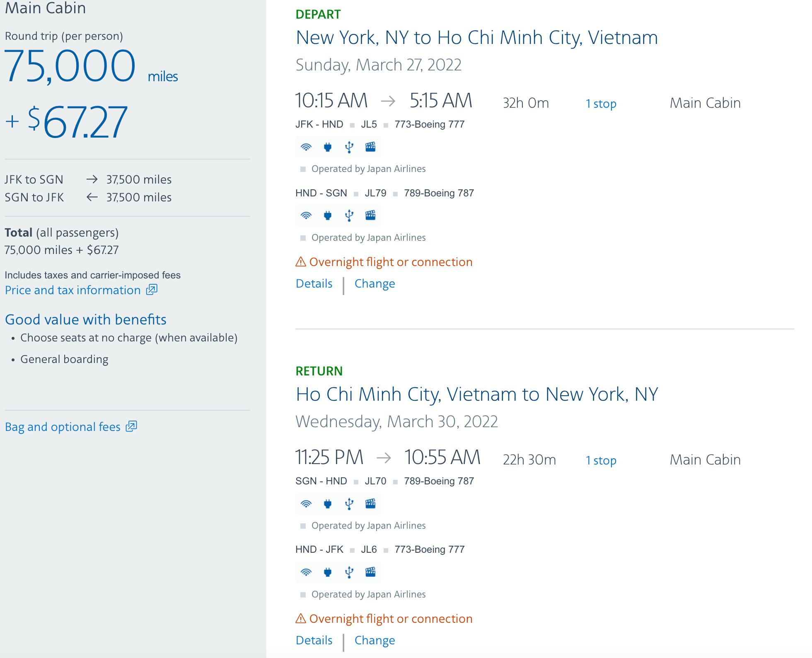The image size is (812, 658).
Task: Open Price and tax information
Action: pos(72,290)
